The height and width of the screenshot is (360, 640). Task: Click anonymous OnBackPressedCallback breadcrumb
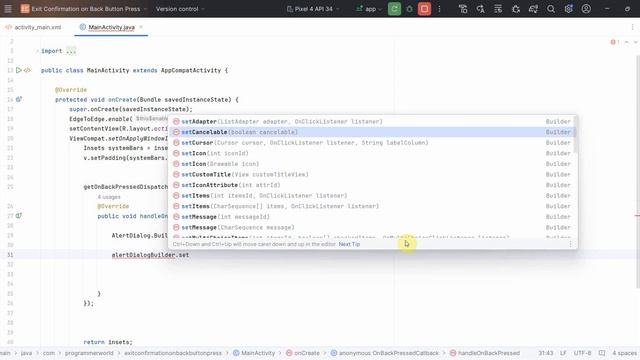click(384, 353)
